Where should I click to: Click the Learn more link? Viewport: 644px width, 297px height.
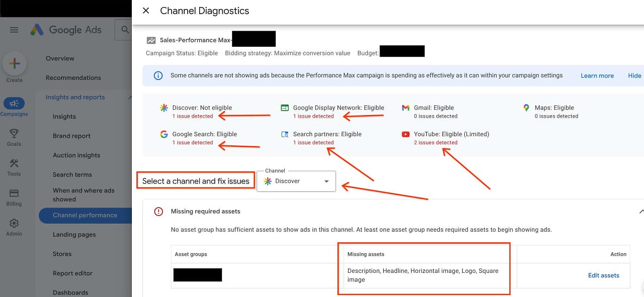pyautogui.click(x=597, y=76)
